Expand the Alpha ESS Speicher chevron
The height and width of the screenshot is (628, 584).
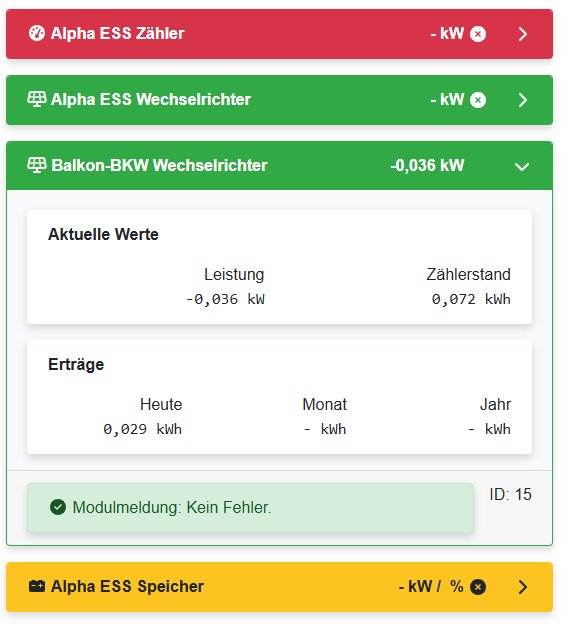pyautogui.click(x=522, y=587)
